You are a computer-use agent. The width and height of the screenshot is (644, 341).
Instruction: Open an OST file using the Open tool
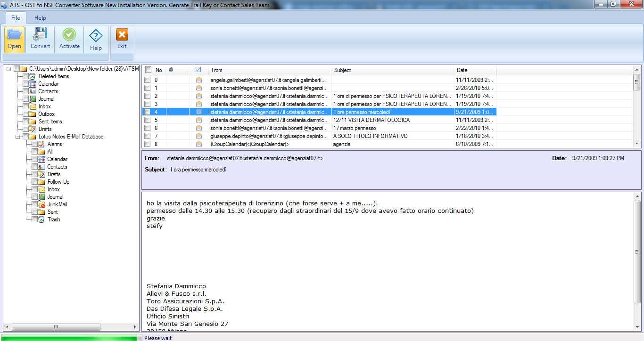tap(14, 38)
